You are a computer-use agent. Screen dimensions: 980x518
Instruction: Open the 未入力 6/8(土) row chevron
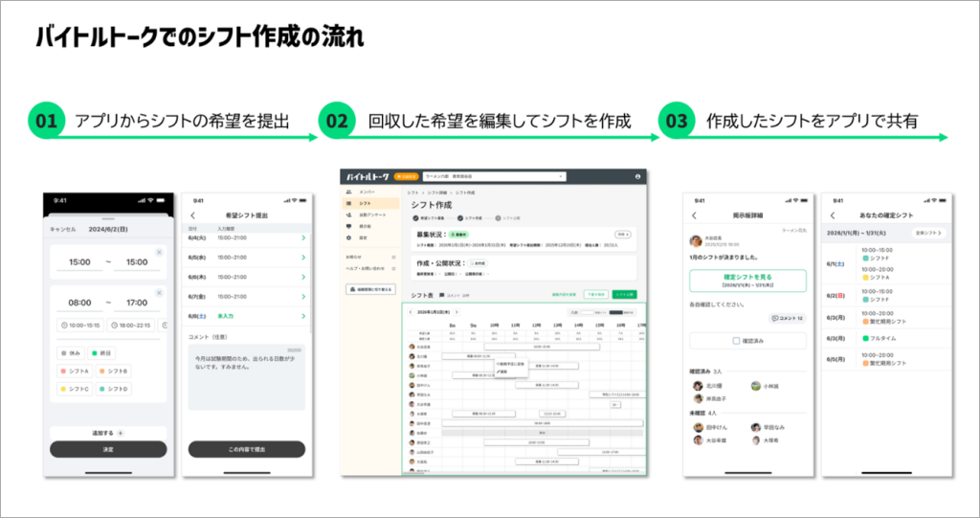303,316
